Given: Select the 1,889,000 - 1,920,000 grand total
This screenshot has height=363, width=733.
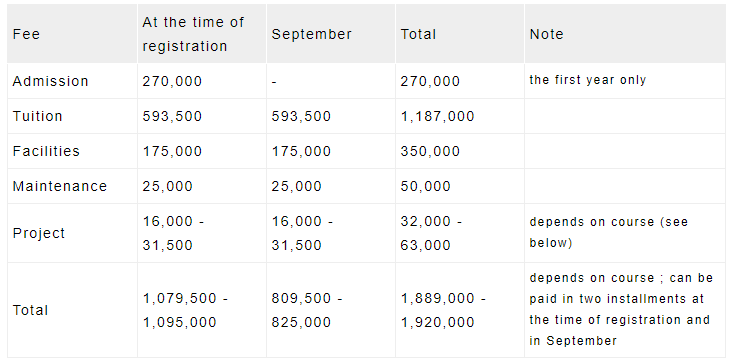Looking at the screenshot, I should tap(443, 310).
